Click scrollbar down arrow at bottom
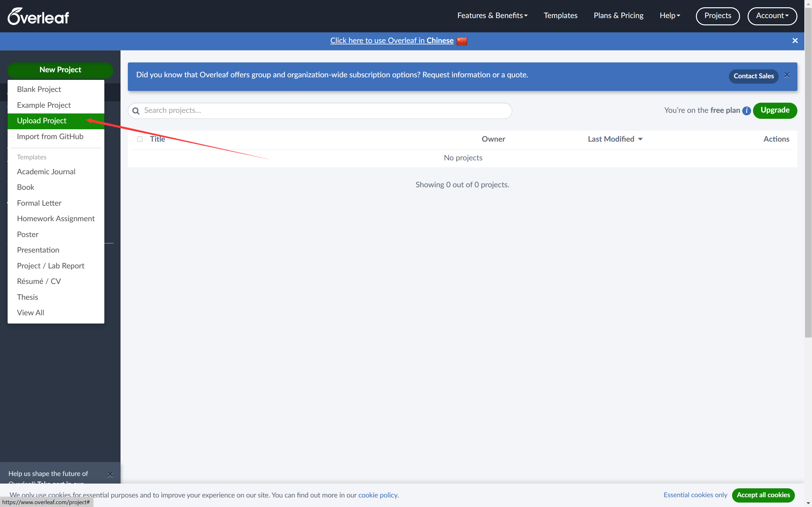 pyautogui.click(x=808, y=503)
